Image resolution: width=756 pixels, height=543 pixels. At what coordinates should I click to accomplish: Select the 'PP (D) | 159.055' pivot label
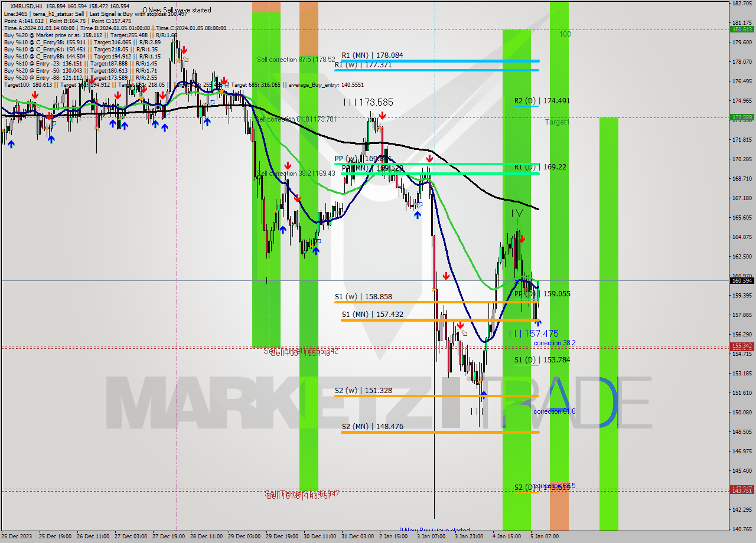(x=542, y=293)
